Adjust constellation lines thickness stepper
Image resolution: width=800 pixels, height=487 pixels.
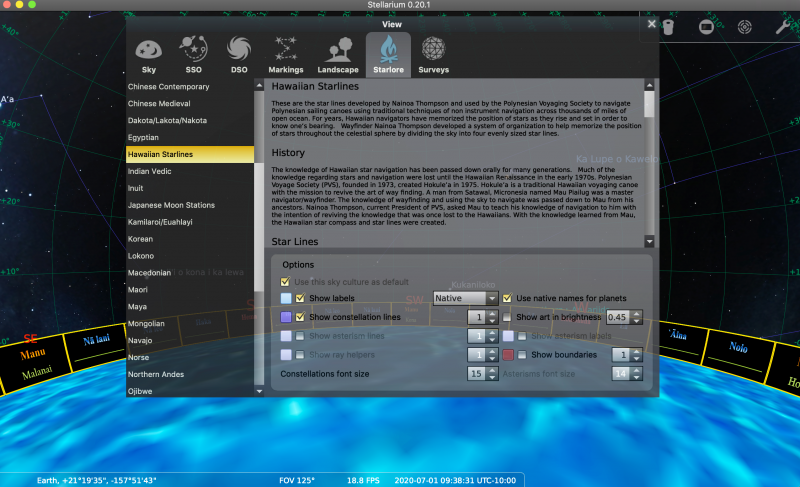[482, 317]
